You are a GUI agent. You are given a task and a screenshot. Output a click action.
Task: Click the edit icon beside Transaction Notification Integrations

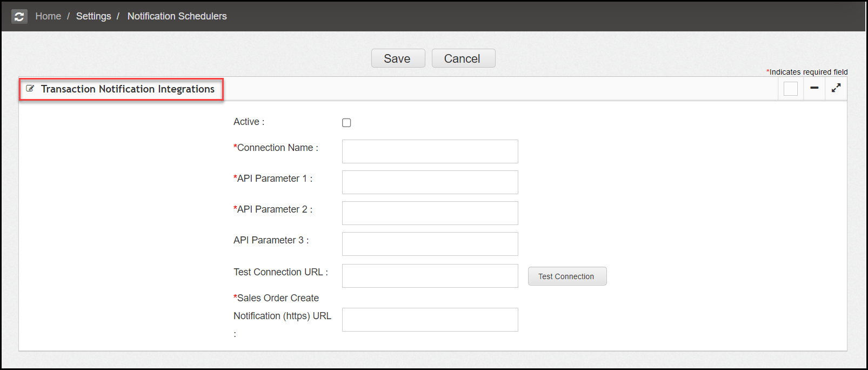pos(30,89)
